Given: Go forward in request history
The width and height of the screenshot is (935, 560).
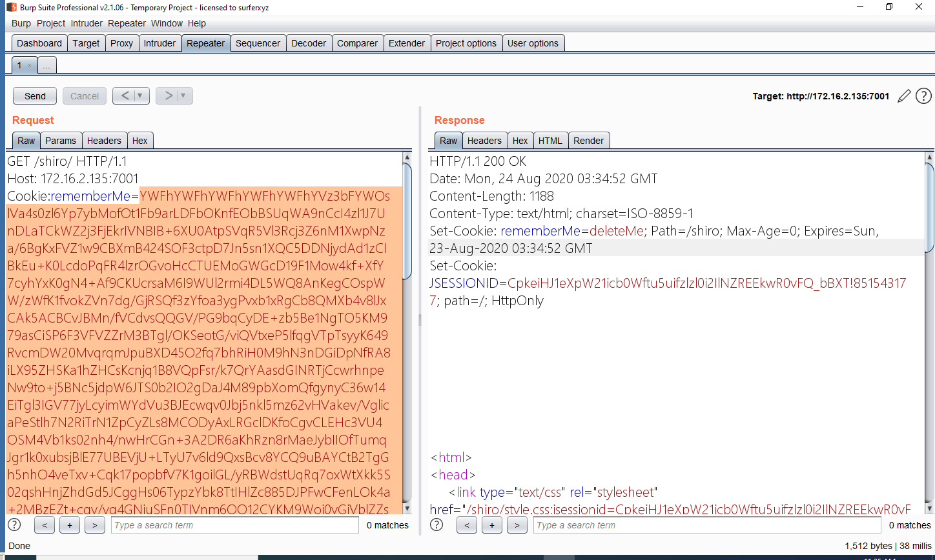Looking at the screenshot, I should (x=169, y=96).
